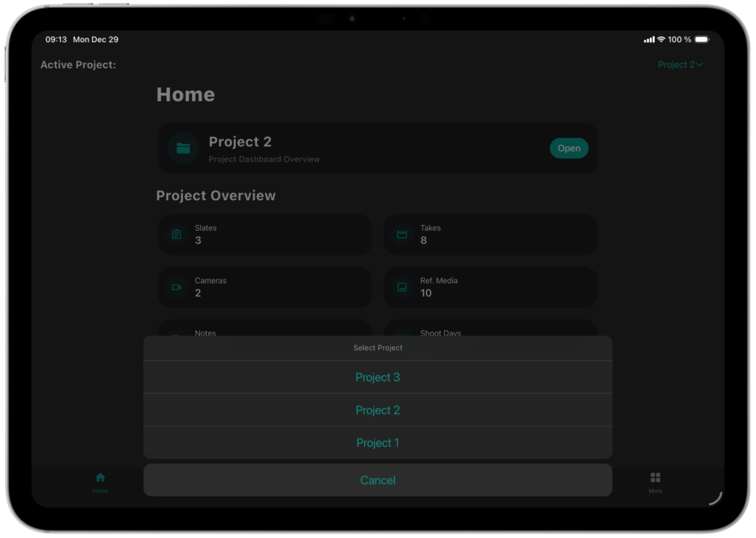
Task: Click the Ref. Media image icon
Action: click(402, 287)
